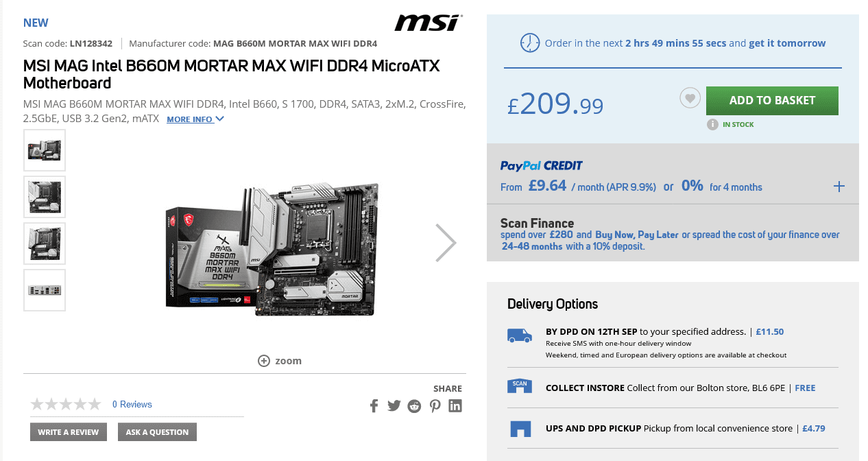Click the MSI brand logo
Viewport: 868px width, 461px height.
pyautogui.click(x=426, y=23)
